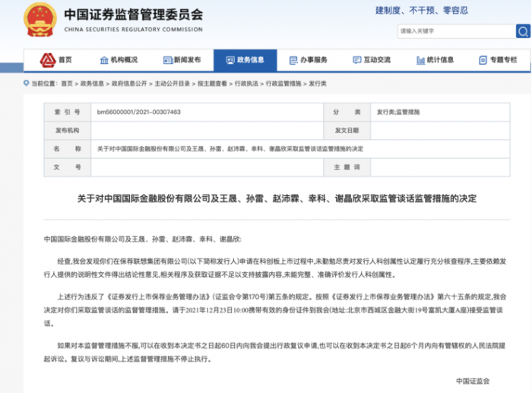Viewport: 532px width, 393px height.
Task: Click the red triangle icon beside 首页
Action: click(47, 60)
